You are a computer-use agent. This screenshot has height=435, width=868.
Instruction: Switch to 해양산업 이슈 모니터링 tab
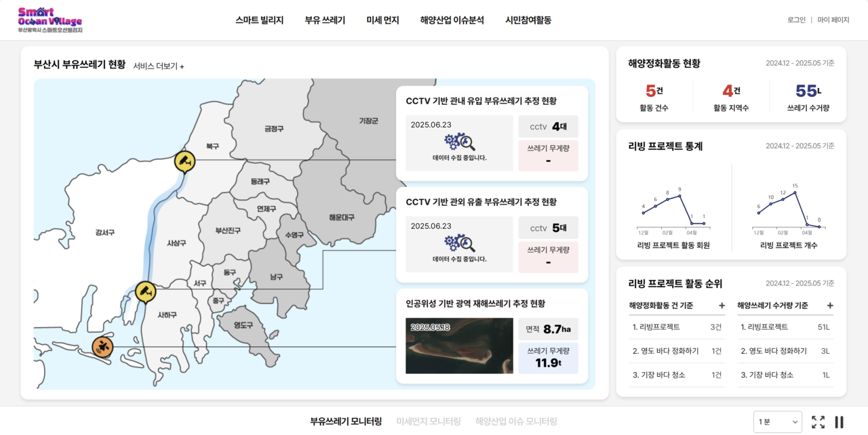pos(516,421)
